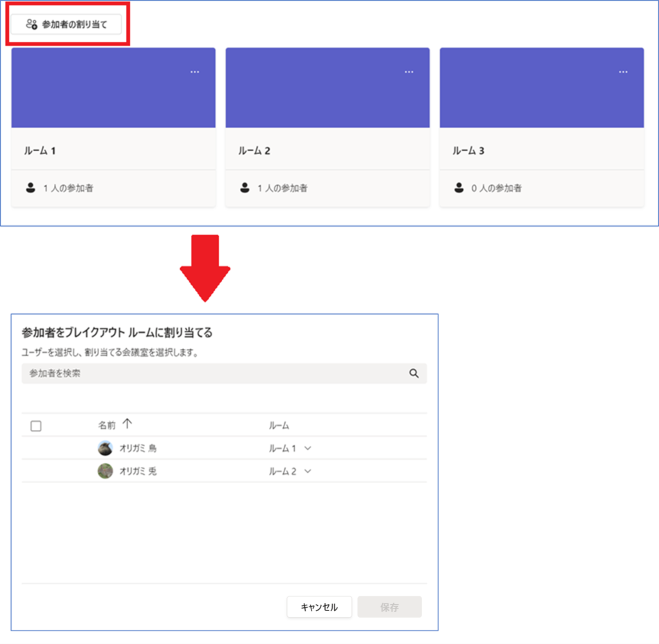Open the more options menu for ルーム 1
Viewport: 659px width, 644px height.
click(x=195, y=71)
